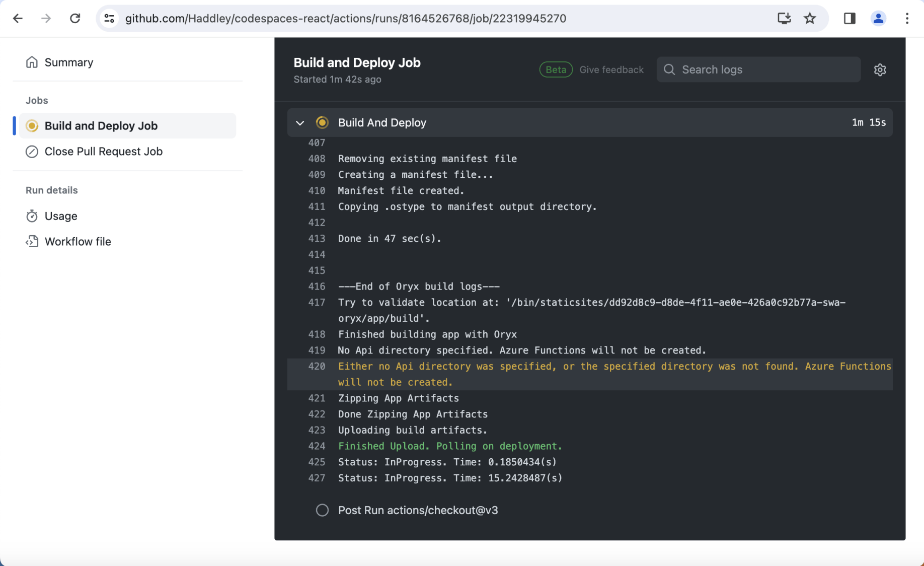Select the Close Pull Request Job

click(x=103, y=152)
